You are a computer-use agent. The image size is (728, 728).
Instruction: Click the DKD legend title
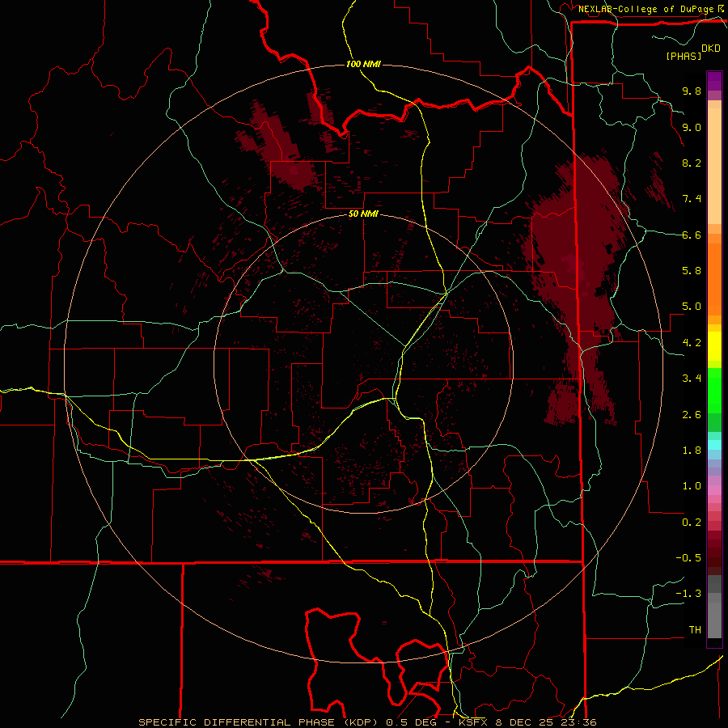point(711,49)
